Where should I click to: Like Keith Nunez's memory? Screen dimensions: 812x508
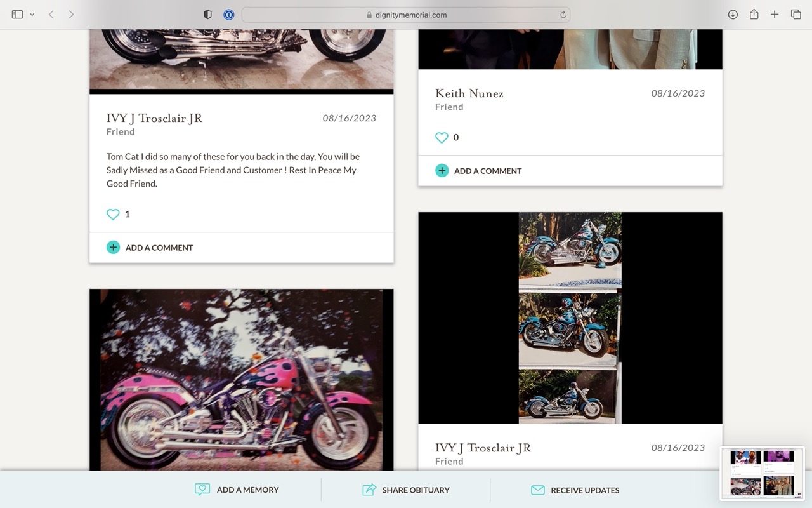coord(442,138)
